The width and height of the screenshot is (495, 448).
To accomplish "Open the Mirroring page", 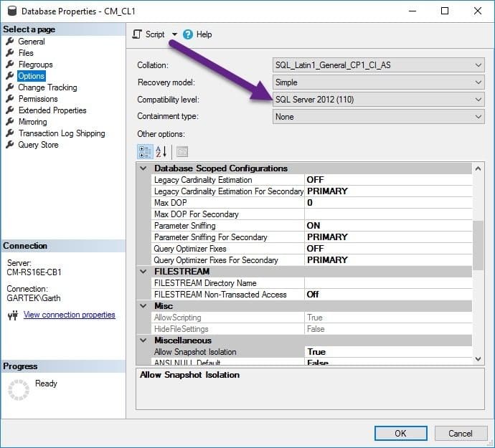I will (x=32, y=122).
